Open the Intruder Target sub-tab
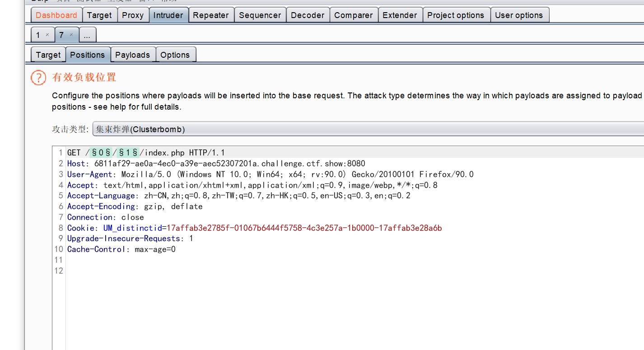644x350 pixels. pos(48,55)
